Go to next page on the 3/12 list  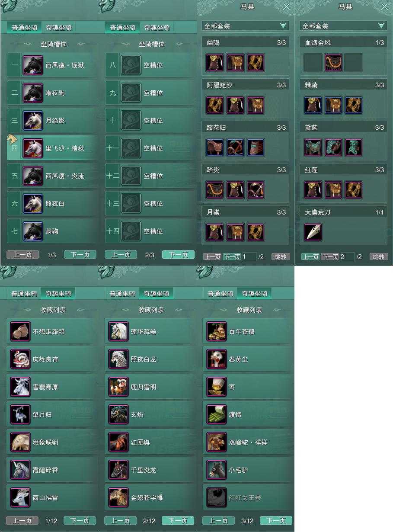(x=276, y=520)
